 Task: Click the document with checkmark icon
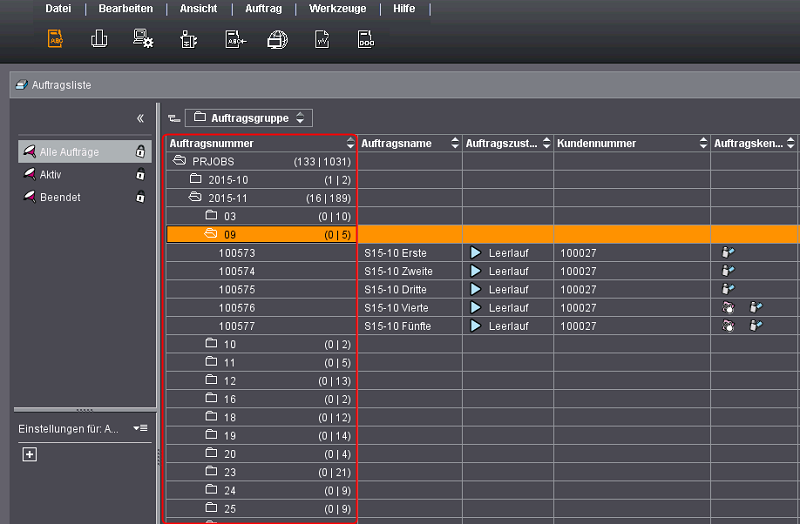coord(322,39)
